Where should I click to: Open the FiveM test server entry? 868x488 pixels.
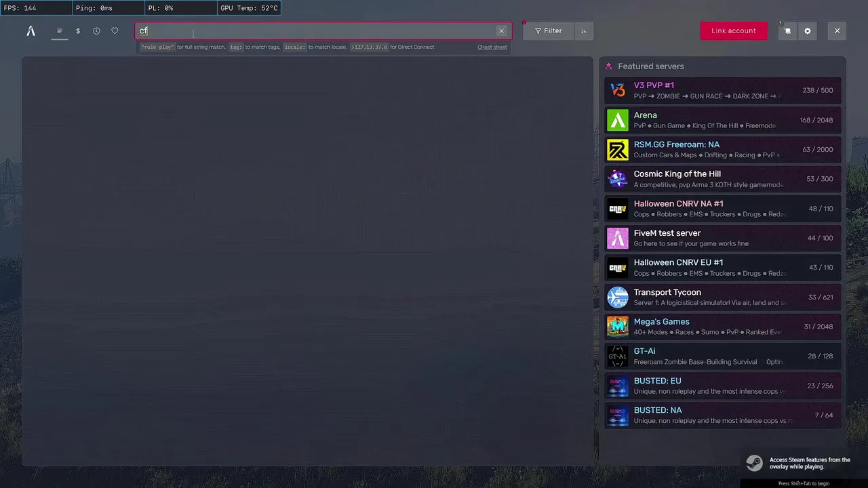click(x=723, y=238)
